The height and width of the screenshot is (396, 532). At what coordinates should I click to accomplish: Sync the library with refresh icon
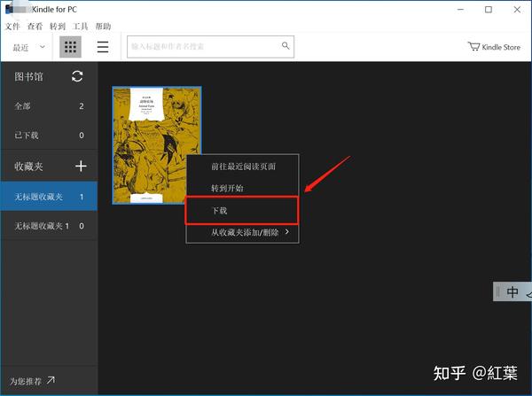[77, 76]
